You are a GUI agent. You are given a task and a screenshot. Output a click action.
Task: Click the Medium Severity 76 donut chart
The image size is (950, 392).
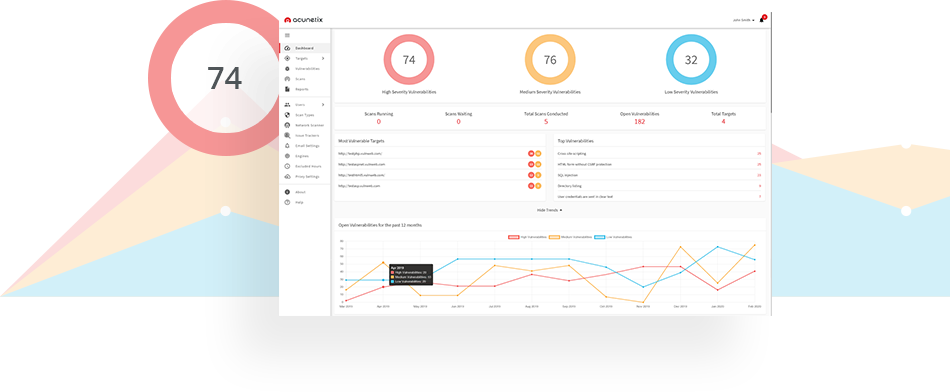[x=550, y=60]
